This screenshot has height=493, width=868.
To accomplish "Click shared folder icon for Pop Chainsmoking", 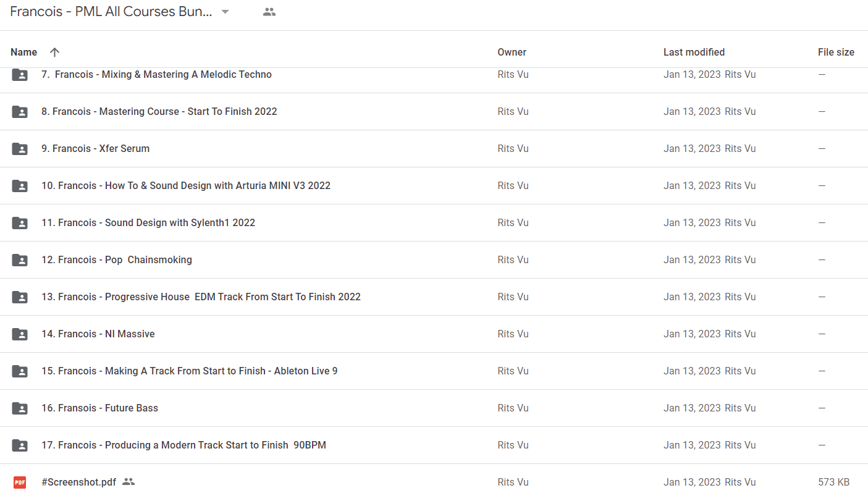I will pos(20,260).
